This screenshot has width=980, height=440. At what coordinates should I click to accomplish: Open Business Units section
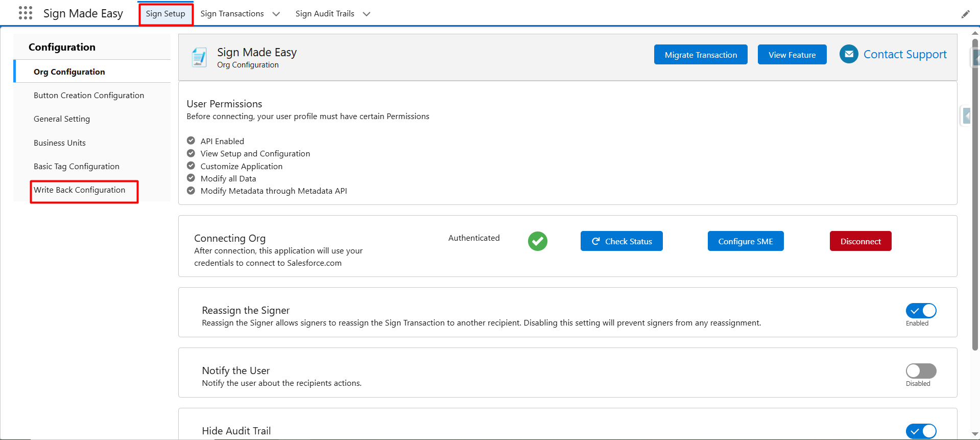(x=60, y=143)
